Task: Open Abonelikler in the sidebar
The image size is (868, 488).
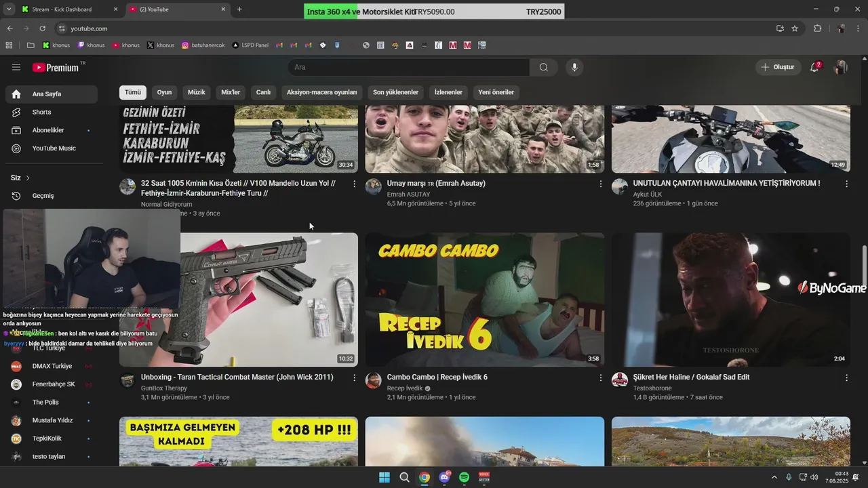Action: tap(52, 130)
